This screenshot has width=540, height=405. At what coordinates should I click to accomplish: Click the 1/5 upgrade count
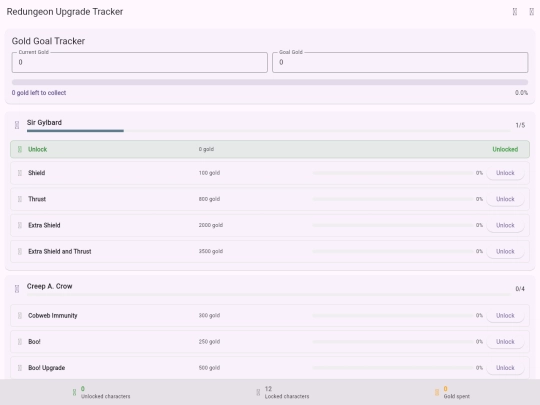[x=520, y=125]
